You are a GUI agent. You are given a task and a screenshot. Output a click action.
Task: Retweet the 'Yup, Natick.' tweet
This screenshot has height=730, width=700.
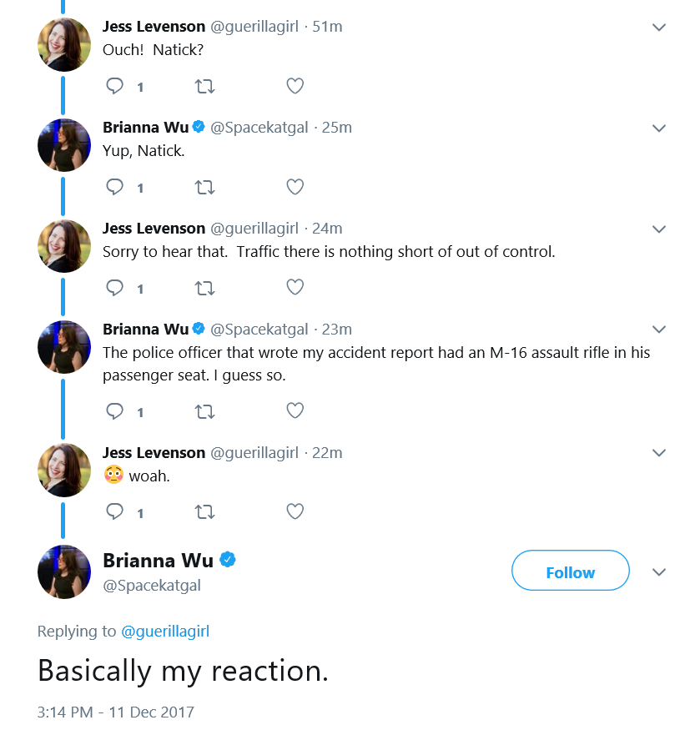pos(204,187)
